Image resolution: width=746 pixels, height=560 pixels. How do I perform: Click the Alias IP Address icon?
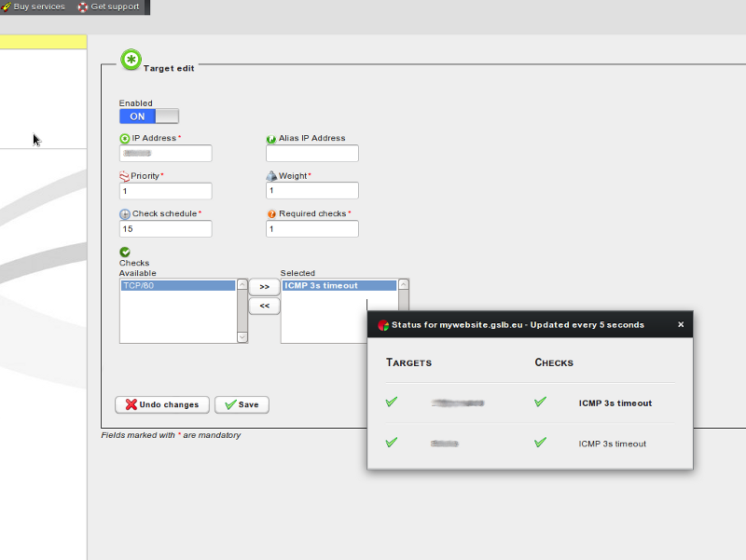coord(271,139)
